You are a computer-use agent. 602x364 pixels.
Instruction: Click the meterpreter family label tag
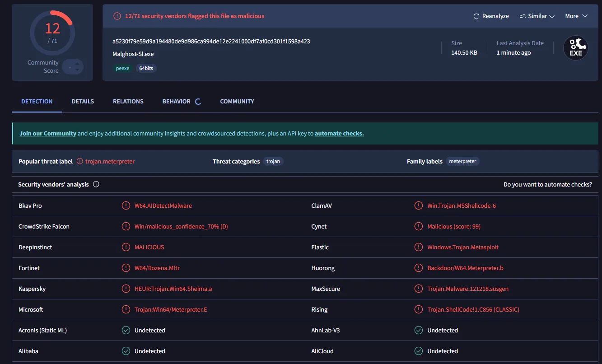[462, 161]
